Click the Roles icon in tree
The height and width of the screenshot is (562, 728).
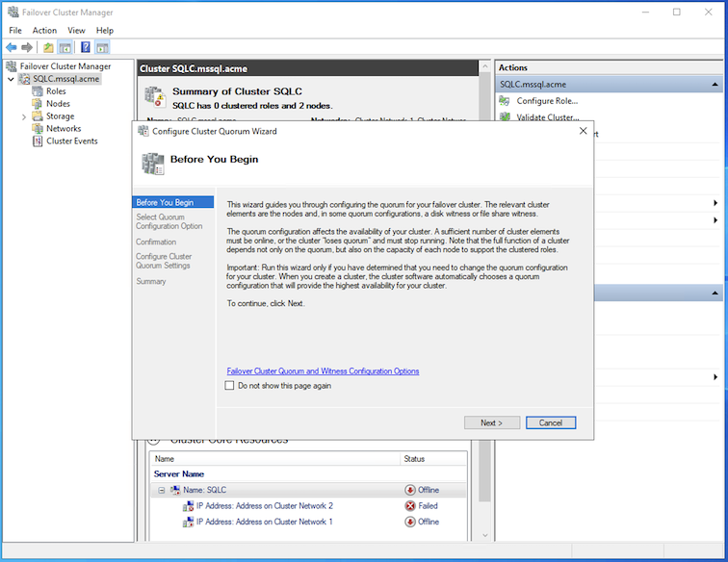pos(38,91)
